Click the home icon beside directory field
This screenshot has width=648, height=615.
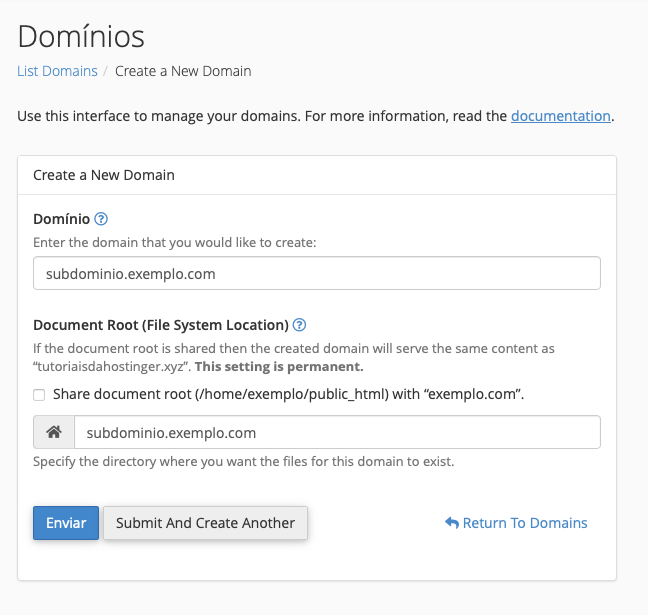coord(54,432)
